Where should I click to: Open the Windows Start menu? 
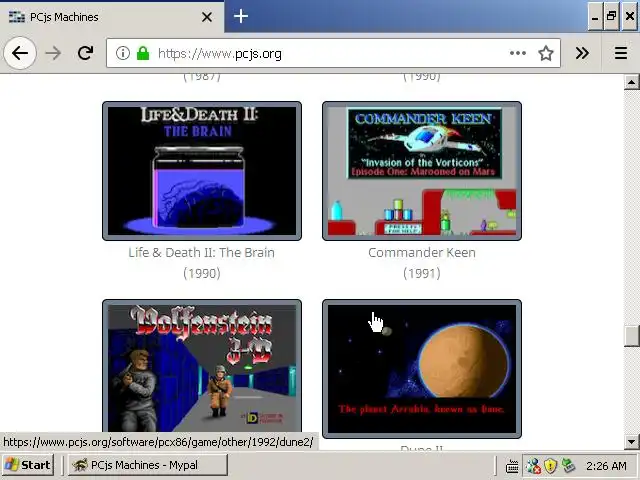(x=28, y=465)
